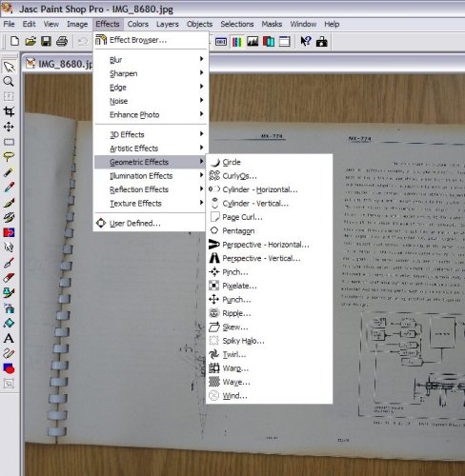This screenshot has height=476, width=465.
Task: Create a new image with the New icon
Action: pyautogui.click(x=14, y=41)
